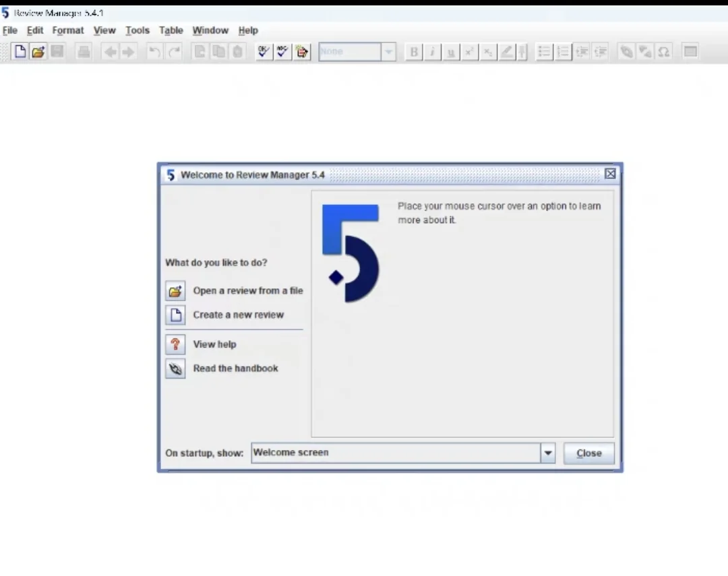Toggle Italic formatting in toolbar

432,51
